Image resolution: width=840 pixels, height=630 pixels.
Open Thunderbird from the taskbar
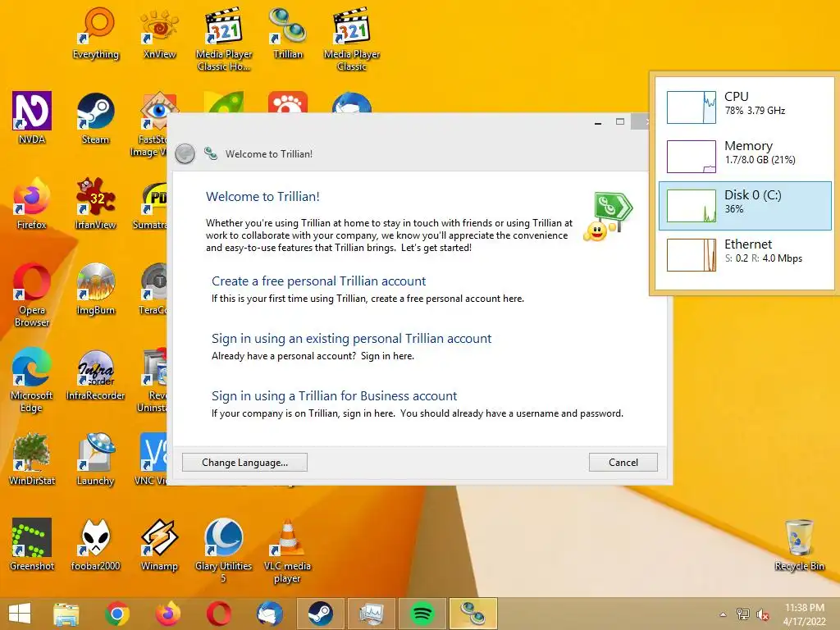pos(269,614)
